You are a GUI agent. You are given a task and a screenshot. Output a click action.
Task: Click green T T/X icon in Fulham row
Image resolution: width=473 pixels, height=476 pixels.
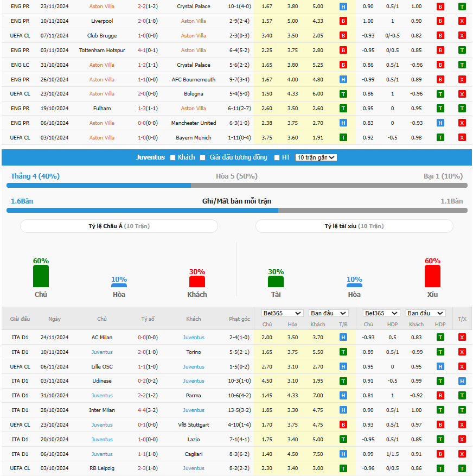click(462, 109)
